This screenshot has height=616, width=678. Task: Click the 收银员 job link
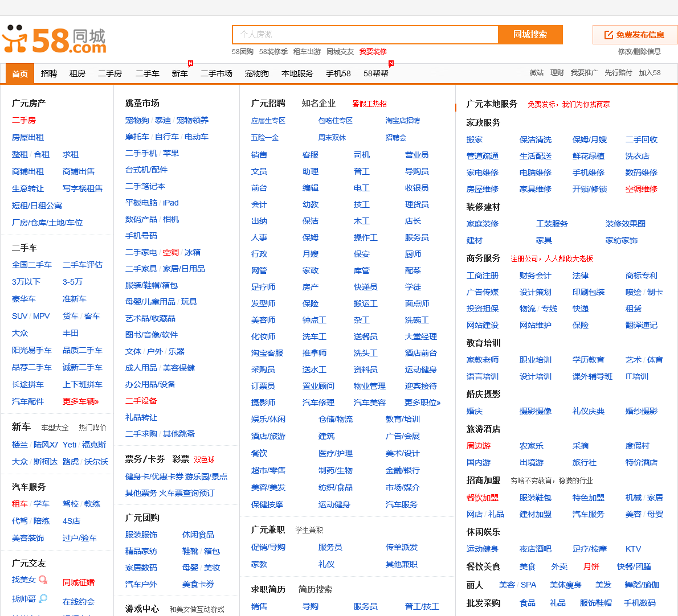(417, 188)
